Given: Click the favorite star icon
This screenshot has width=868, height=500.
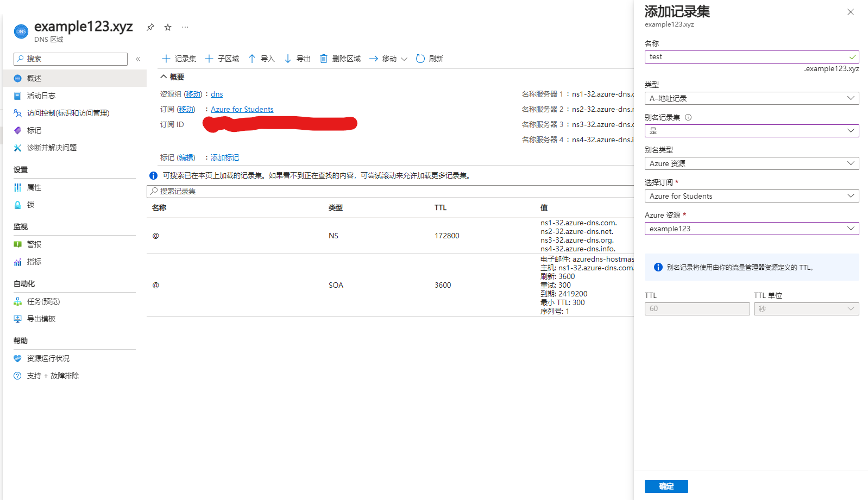Looking at the screenshot, I should [x=168, y=27].
